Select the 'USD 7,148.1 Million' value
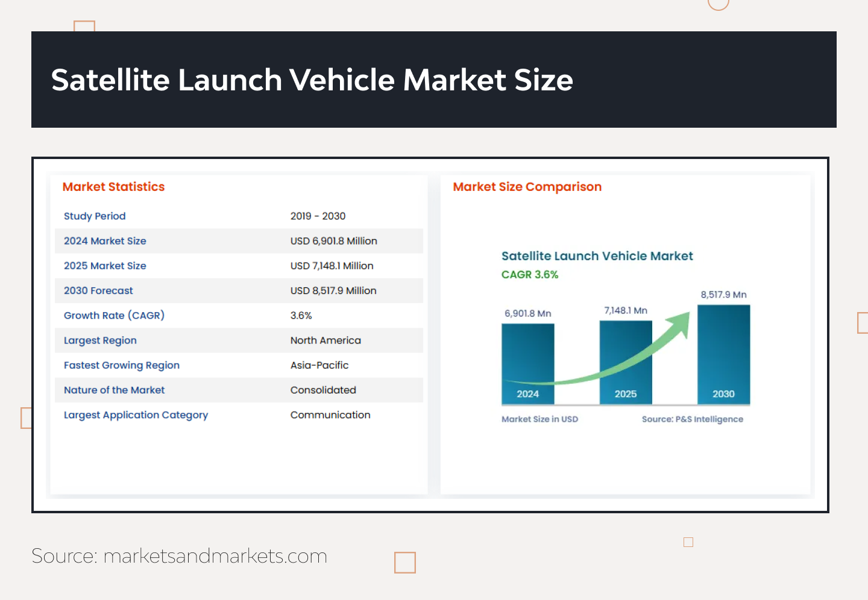Screen dimensions: 868x600 (332, 266)
